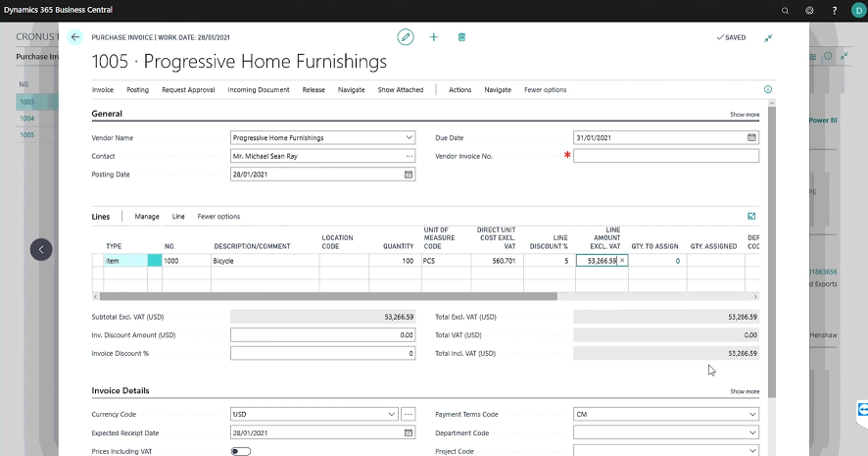
Task: Click the plus icon to create new invoice
Action: [x=434, y=37]
